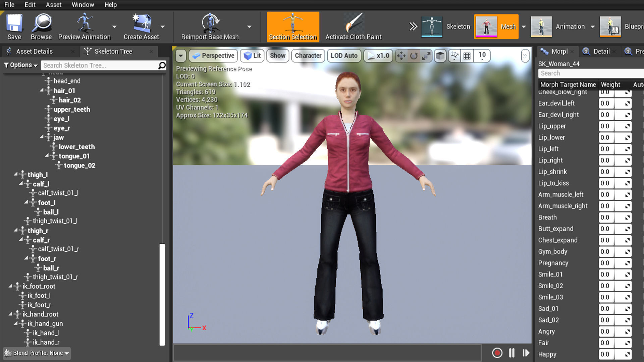Image resolution: width=644 pixels, height=362 pixels.
Task: Toggle the grid snapping icon
Action: tap(467, 56)
